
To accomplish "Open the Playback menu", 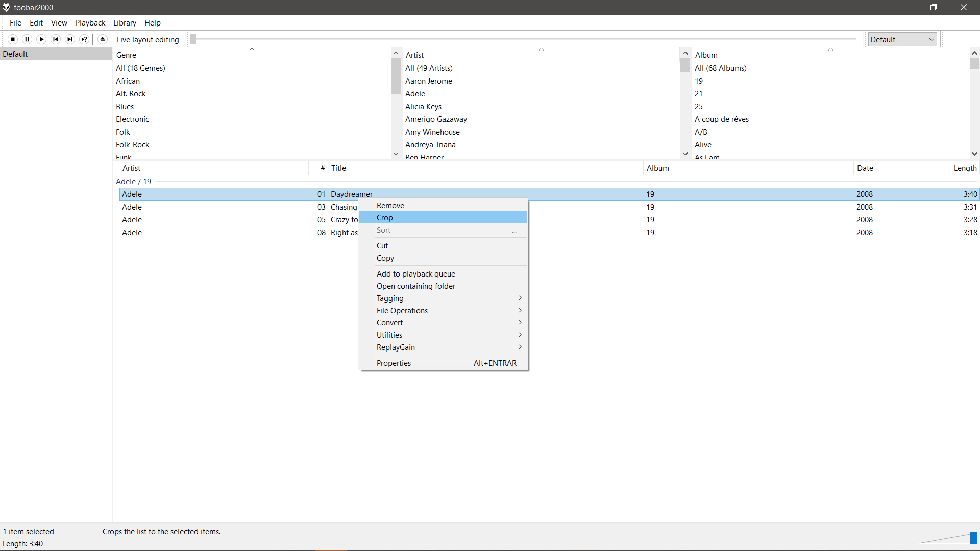I will (x=90, y=22).
